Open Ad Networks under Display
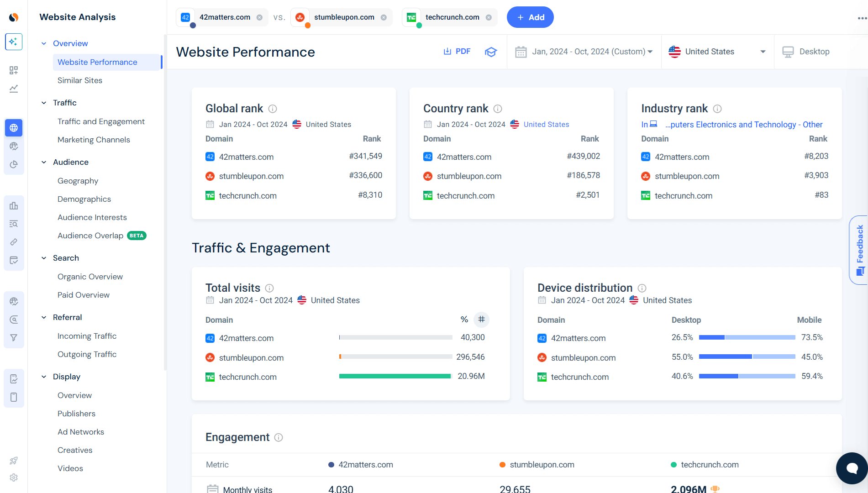 tap(81, 432)
